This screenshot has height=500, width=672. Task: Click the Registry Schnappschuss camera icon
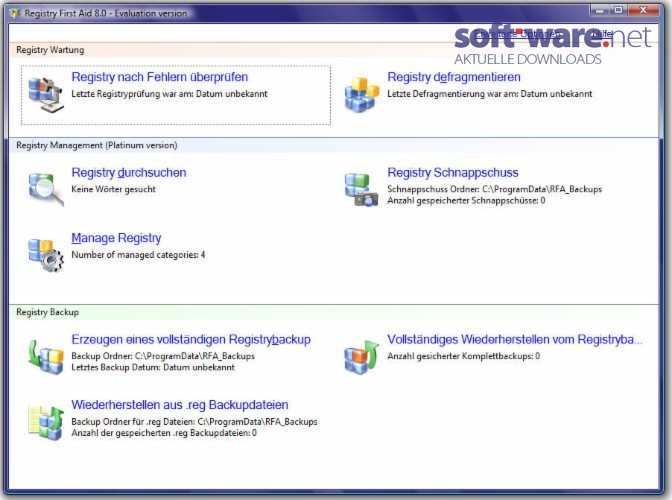tap(362, 189)
